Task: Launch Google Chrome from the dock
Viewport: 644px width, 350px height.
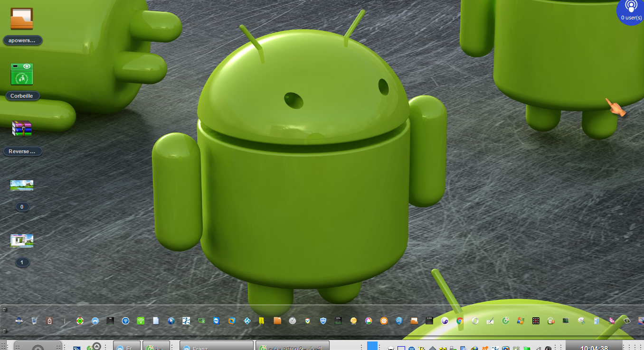Action: click(x=460, y=321)
